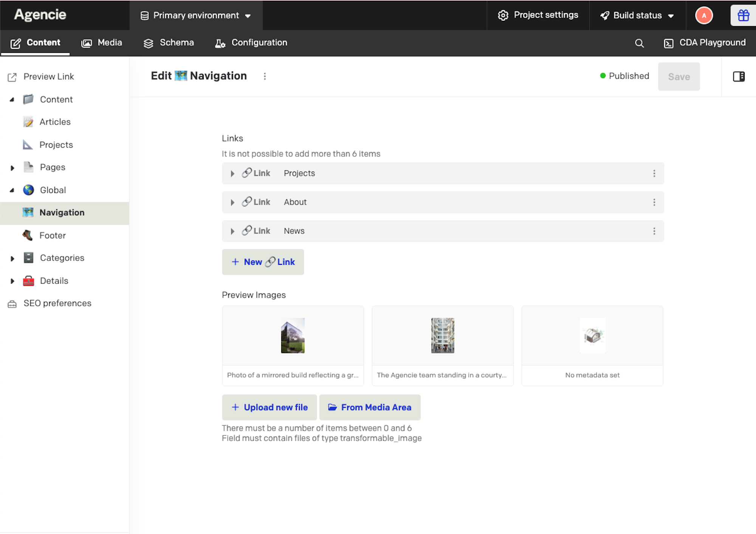Switch to the Schema tab
The image size is (756, 534).
pyautogui.click(x=169, y=43)
